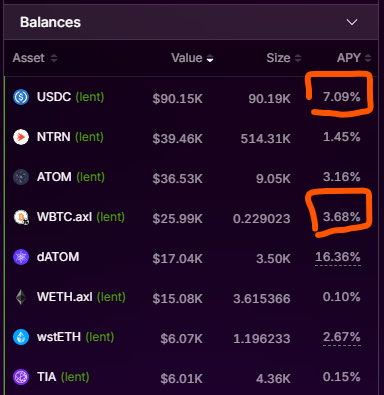Click the dATOM 16.36% APY value
This screenshot has width=384, height=395.
pos(338,257)
